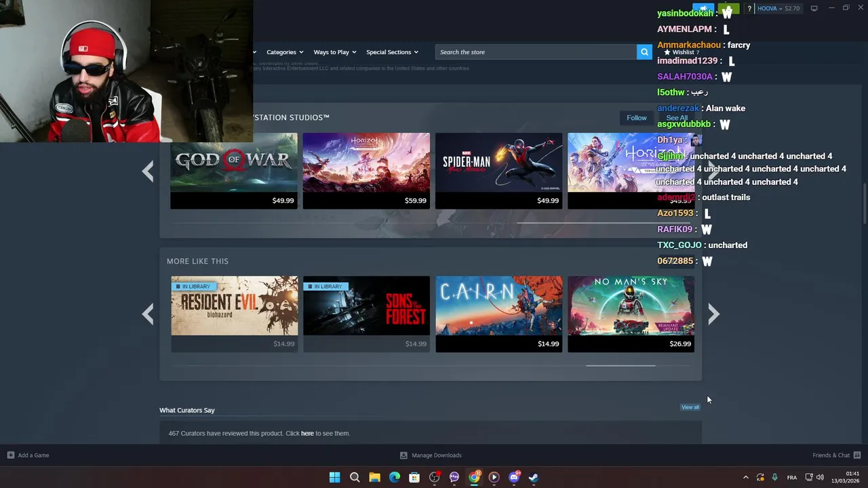Open network status tray icon
Screen dimensions: 868x488
[x=809, y=477]
